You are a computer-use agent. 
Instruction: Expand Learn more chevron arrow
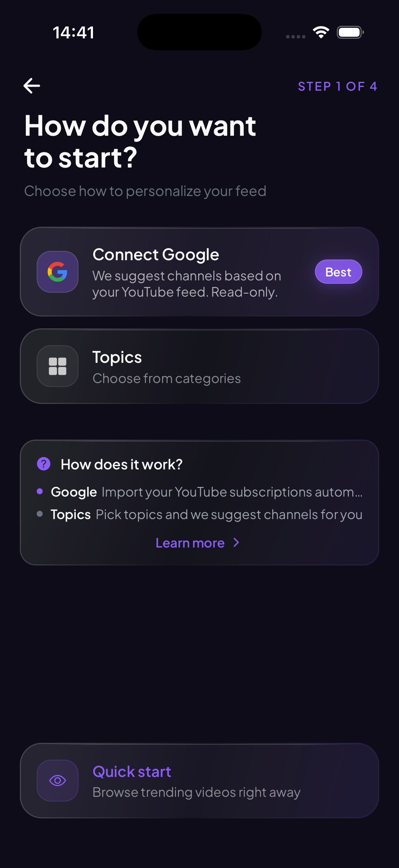236,543
